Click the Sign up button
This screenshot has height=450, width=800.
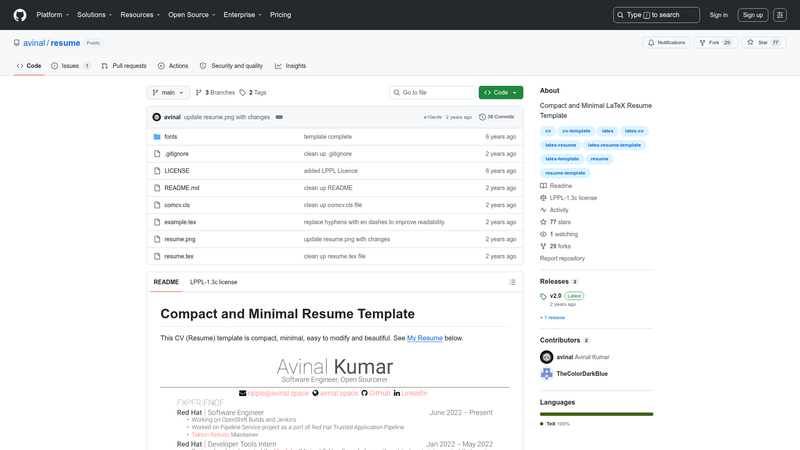click(x=753, y=15)
